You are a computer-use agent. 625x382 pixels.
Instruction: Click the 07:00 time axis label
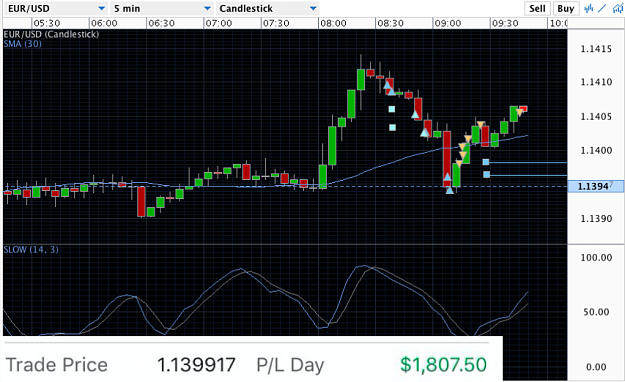coord(218,24)
